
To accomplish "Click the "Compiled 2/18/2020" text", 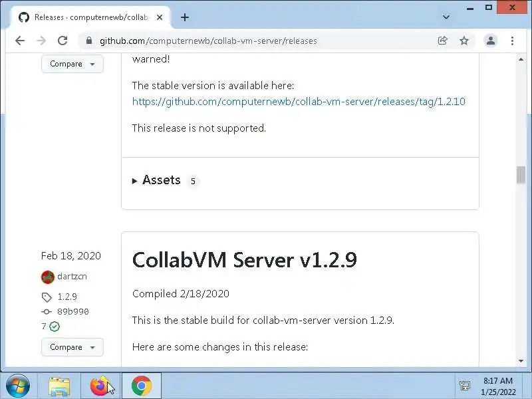I will [180, 293].
